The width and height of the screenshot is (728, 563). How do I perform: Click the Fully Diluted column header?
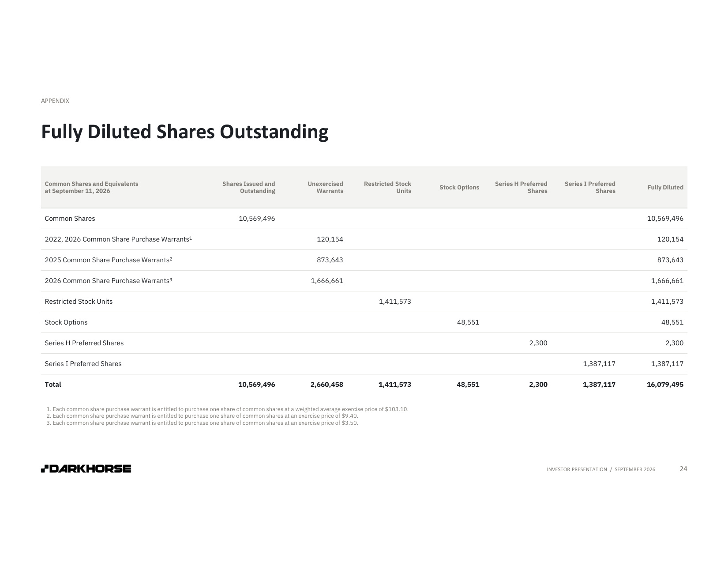[665, 187]
